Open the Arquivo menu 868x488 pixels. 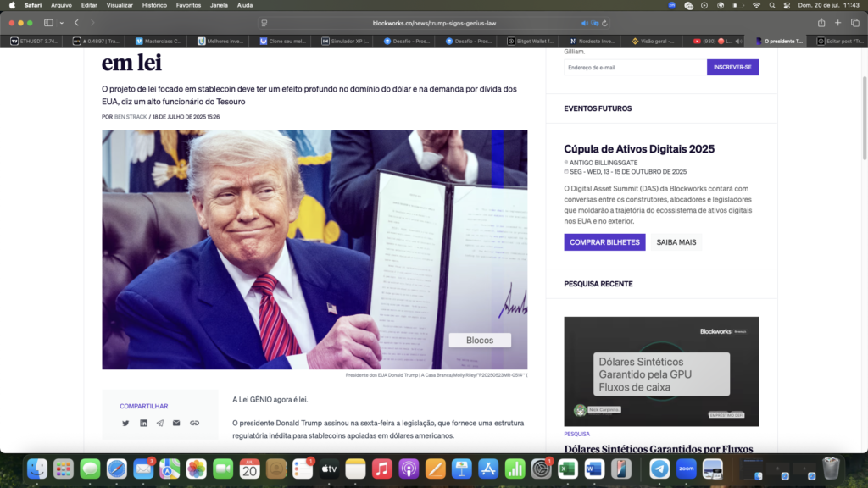pos(61,6)
